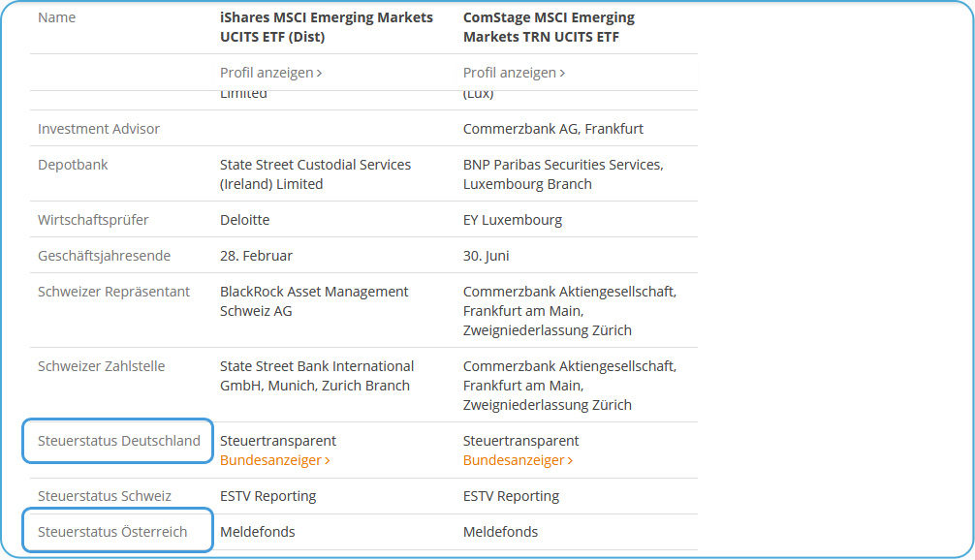Click the Commerzbank AG, Frankfurt advisor cell
Image resolution: width=975 pixels, height=560 pixels.
click(552, 129)
